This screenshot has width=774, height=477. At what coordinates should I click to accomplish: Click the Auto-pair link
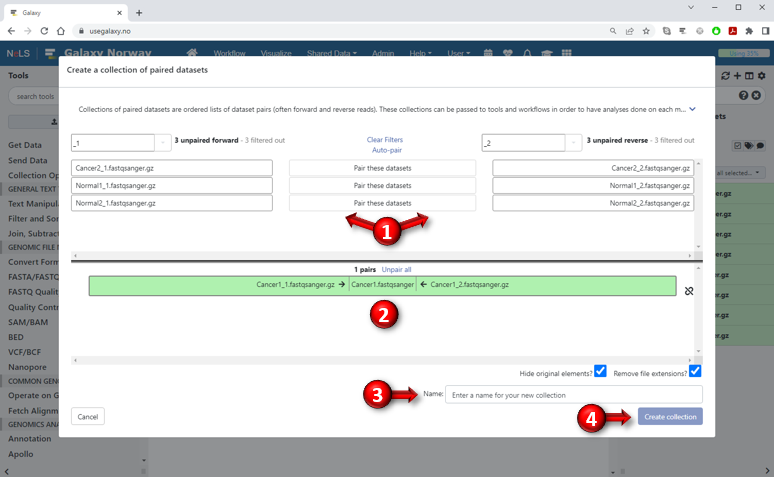386,149
